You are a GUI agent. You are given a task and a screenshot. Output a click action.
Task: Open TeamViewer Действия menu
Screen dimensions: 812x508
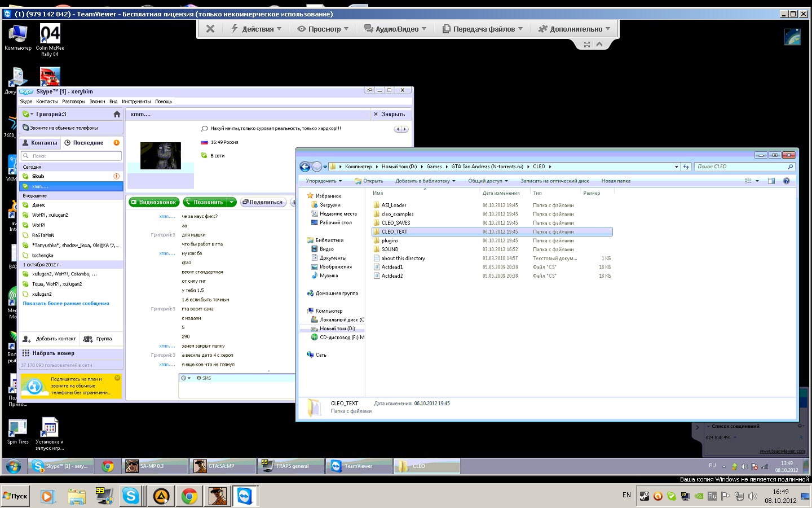tap(256, 29)
